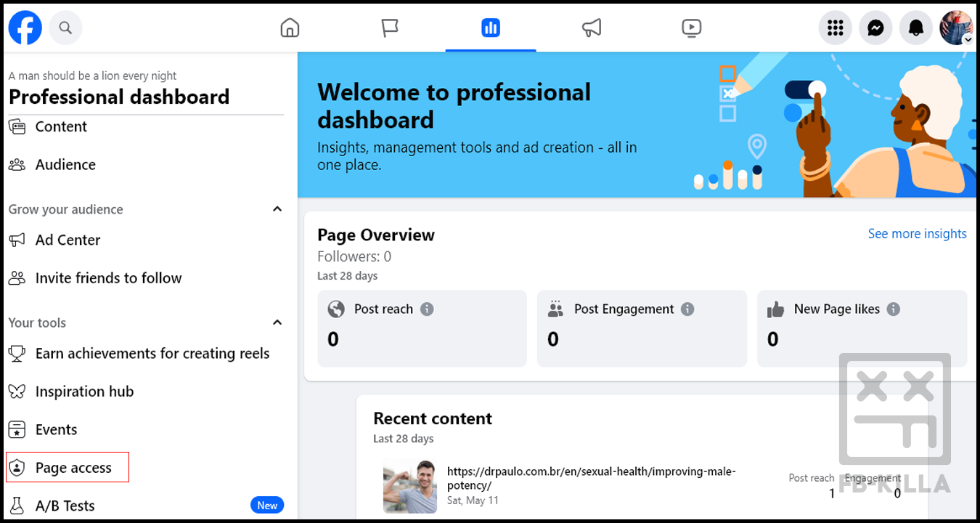This screenshot has width=980, height=523.
Task: Open Pages via the flag icon
Action: [x=390, y=28]
